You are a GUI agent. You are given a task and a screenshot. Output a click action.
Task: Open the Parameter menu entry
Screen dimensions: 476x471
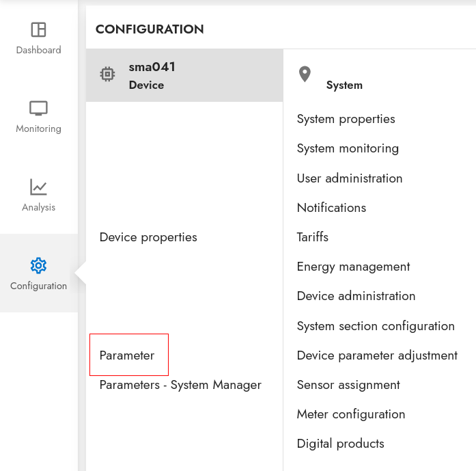127,355
